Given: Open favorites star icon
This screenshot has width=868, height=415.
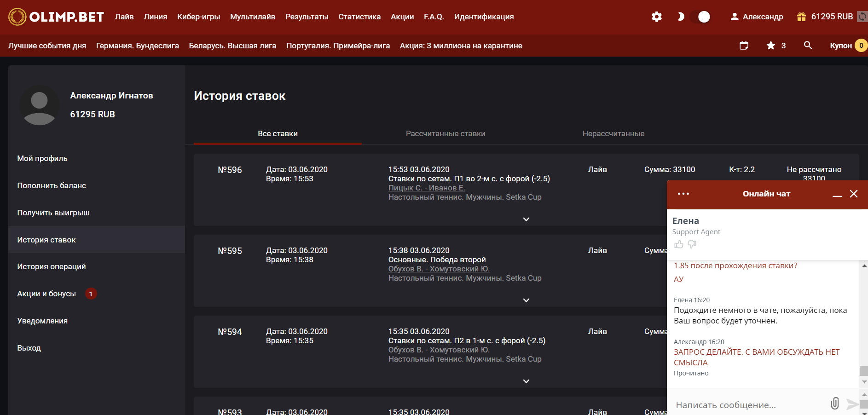Looking at the screenshot, I should coord(771,46).
